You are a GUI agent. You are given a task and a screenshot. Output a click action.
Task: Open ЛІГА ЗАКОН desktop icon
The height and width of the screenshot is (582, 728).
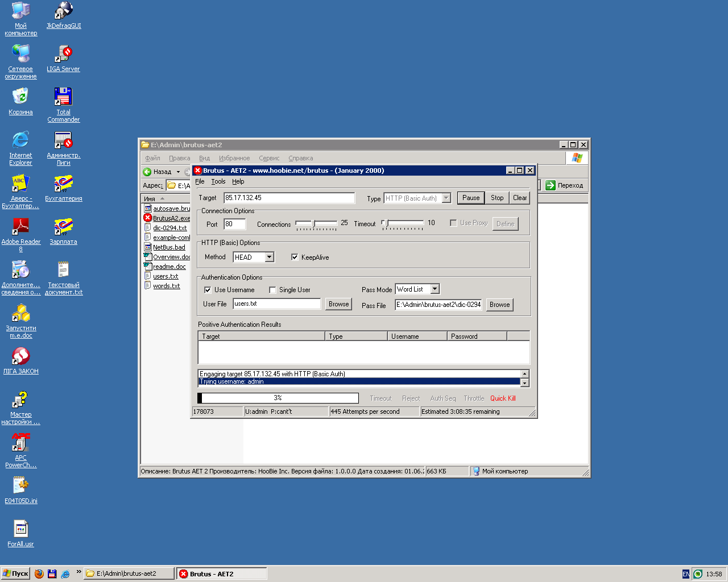[21, 361]
